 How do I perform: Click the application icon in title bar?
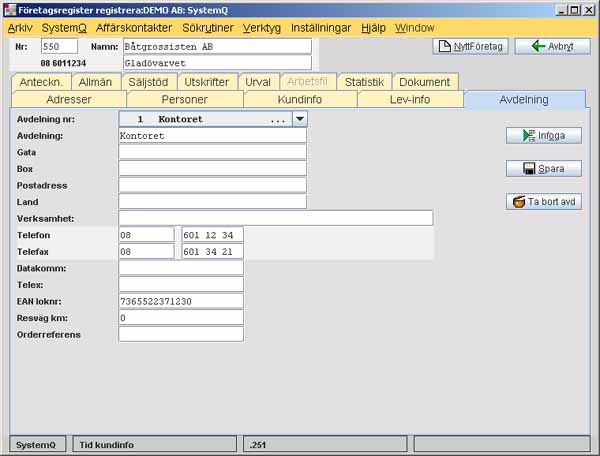[10, 10]
